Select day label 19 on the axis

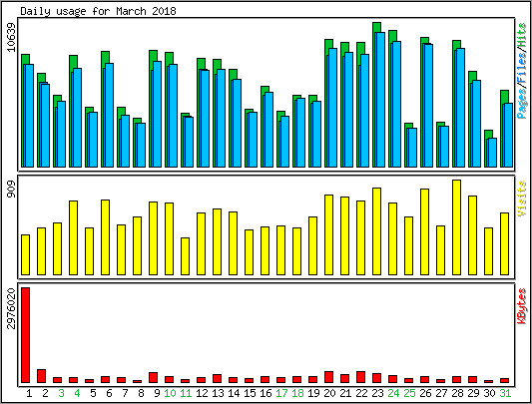point(313,393)
